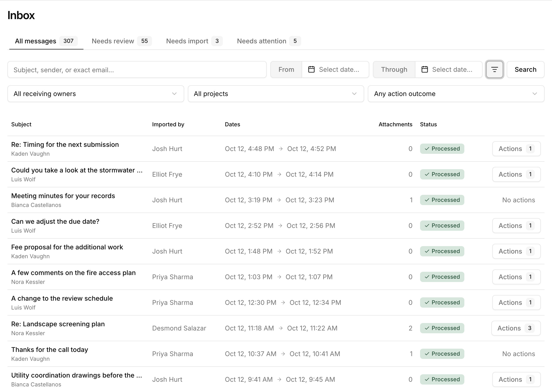Open message Meeting minutes for your records
The width and height of the screenshot is (552, 392).
tap(63, 196)
